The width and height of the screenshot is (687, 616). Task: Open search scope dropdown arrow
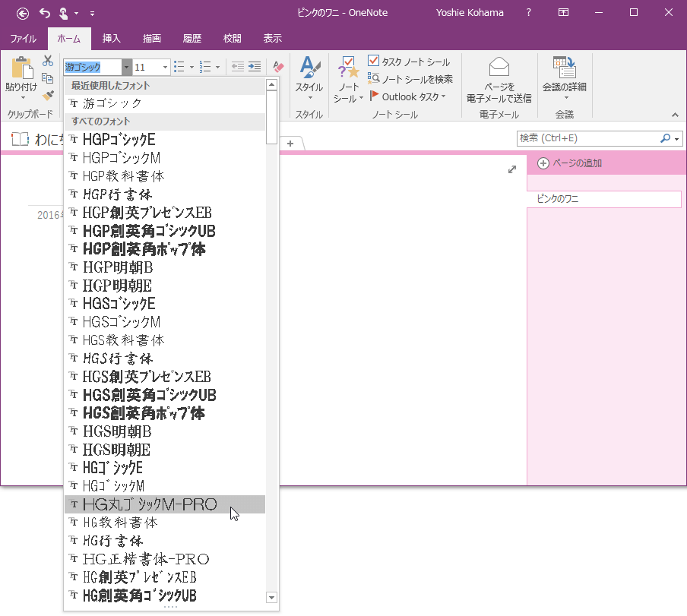(x=677, y=139)
